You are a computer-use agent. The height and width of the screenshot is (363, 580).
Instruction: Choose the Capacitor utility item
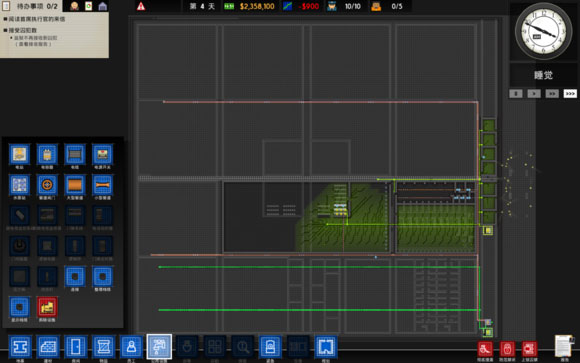47,154
